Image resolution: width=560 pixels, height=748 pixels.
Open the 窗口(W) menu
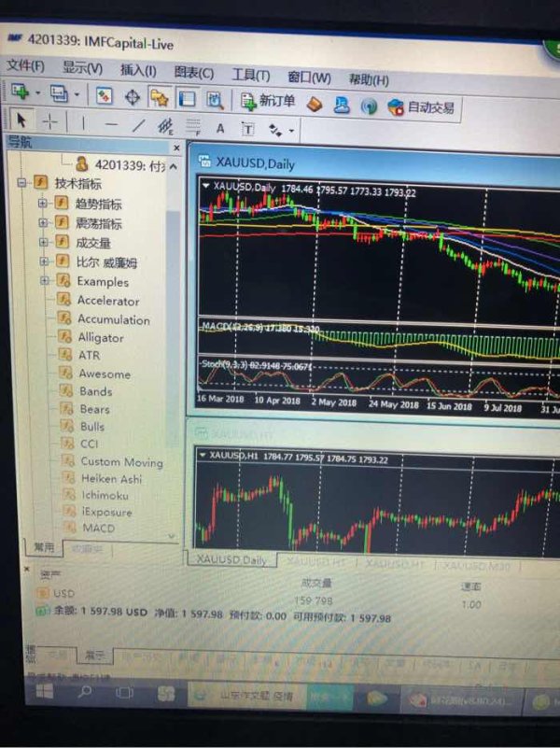point(309,77)
